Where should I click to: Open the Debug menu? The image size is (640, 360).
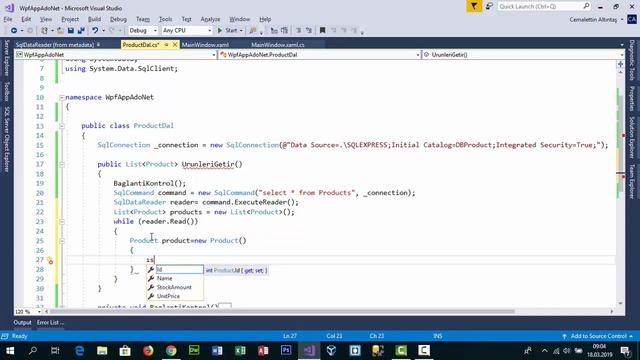coord(118,19)
